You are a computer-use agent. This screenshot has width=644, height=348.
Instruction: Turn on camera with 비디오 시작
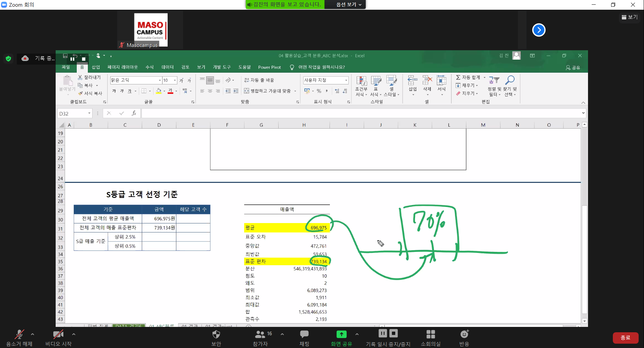[58, 338]
